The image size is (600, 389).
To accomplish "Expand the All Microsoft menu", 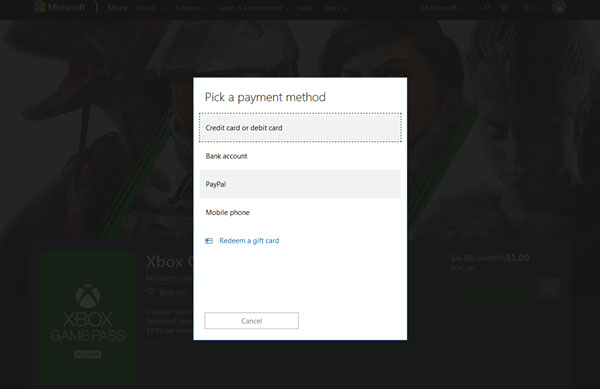I will pos(442,8).
